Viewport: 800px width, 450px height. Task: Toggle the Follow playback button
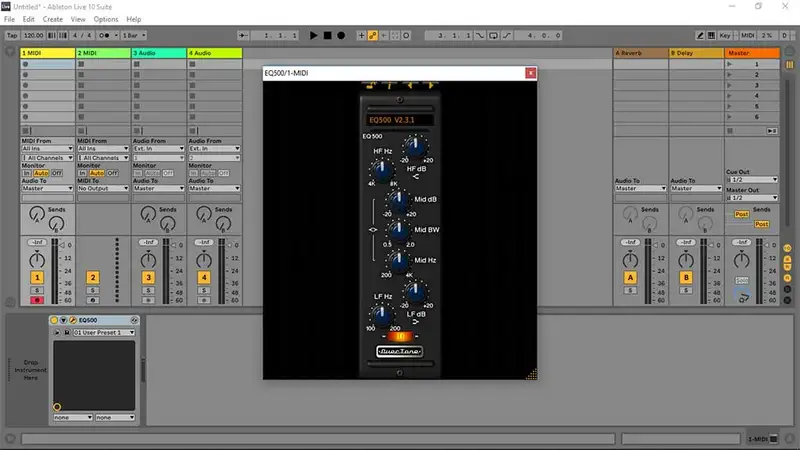point(243,35)
